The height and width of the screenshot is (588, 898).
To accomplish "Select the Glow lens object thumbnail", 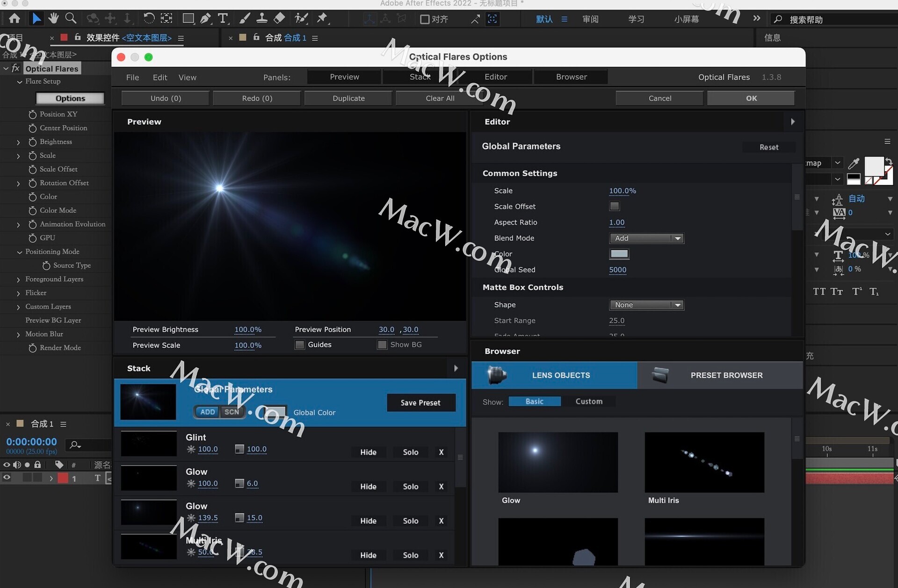I will tap(558, 462).
